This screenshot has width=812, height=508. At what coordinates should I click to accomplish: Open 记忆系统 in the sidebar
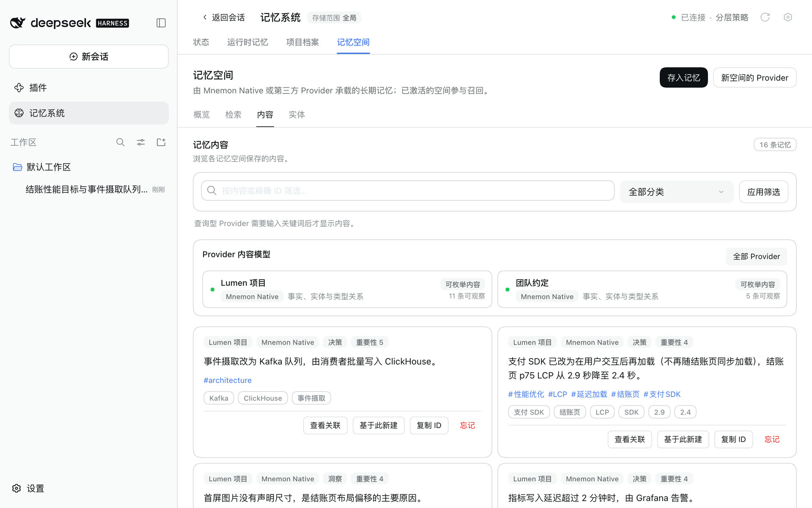tap(89, 113)
